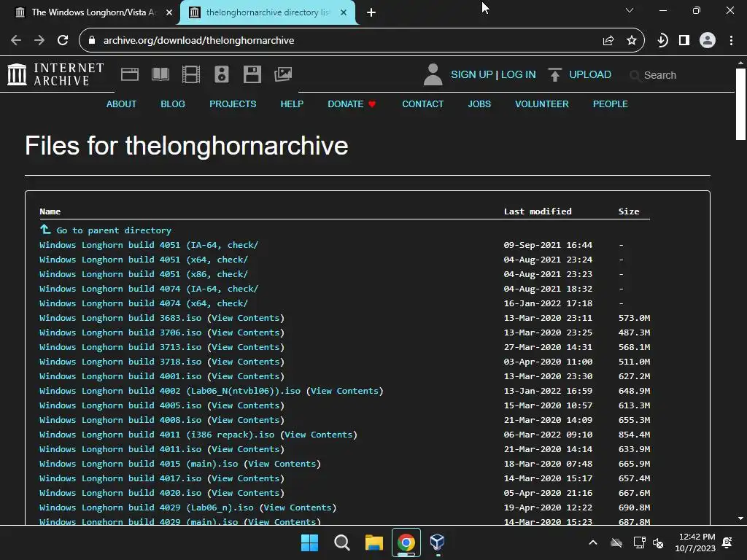This screenshot has width=747, height=560.
Task: Click the LOG IN link
Action: point(519,75)
